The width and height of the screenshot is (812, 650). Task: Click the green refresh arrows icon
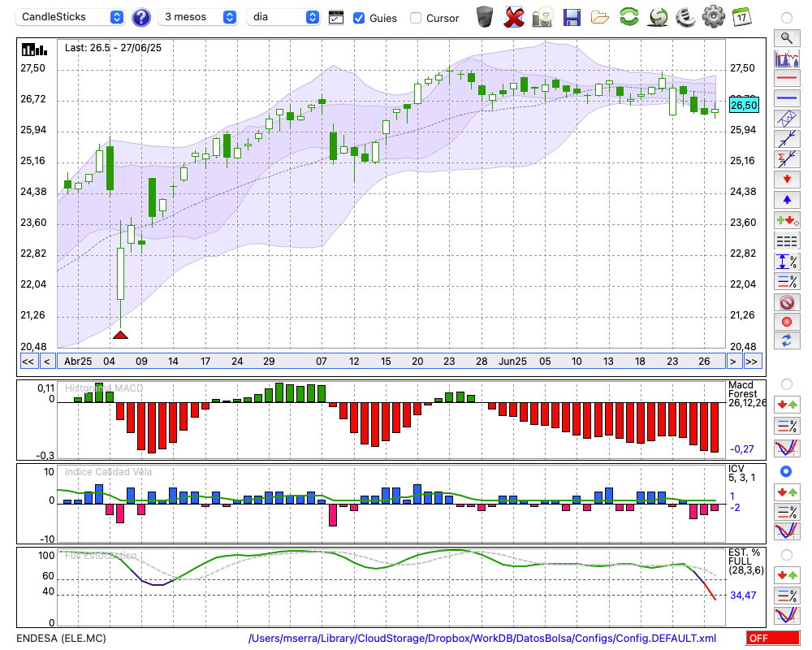click(628, 17)
